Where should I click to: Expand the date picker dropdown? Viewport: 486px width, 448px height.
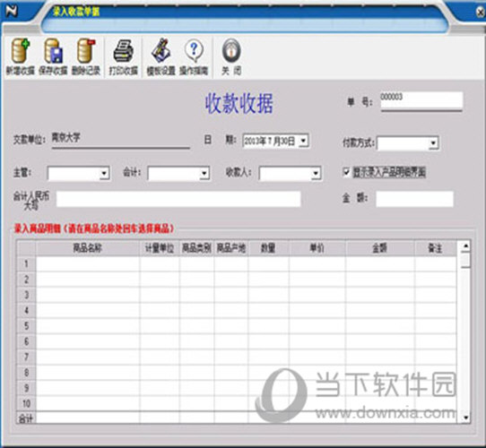click(303, 141)
